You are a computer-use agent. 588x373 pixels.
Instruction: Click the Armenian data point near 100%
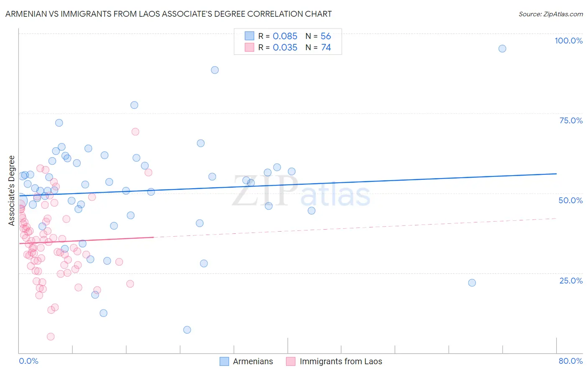pyautogui.click(x=502, y=49)
